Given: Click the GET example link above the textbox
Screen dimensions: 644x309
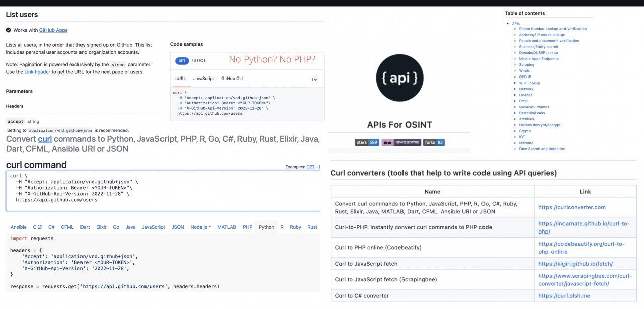Looking at the screenshot, I should click(x=310, y=167).
